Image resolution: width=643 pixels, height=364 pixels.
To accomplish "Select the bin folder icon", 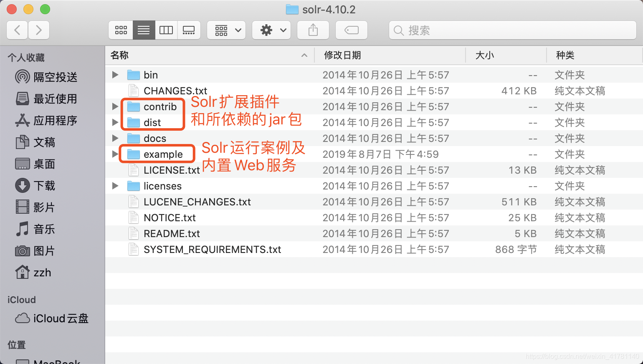I will pos(134,75).
